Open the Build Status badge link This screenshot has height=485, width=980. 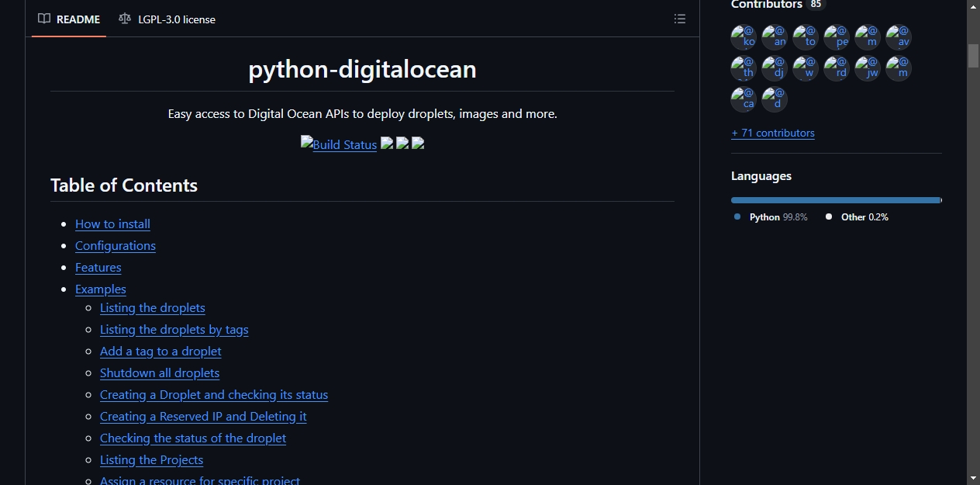[339, 144]
